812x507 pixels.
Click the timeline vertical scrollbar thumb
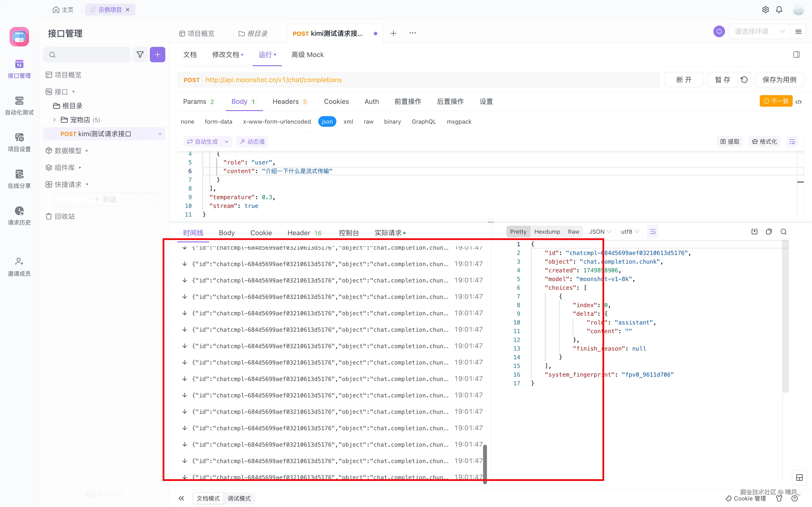click(485, 464)
